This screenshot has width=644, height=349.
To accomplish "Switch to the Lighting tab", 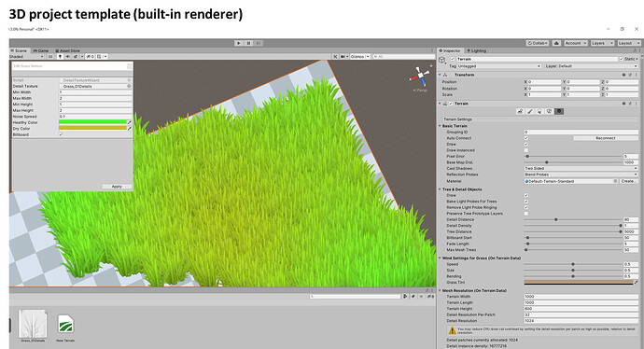I will click(476, 50).
